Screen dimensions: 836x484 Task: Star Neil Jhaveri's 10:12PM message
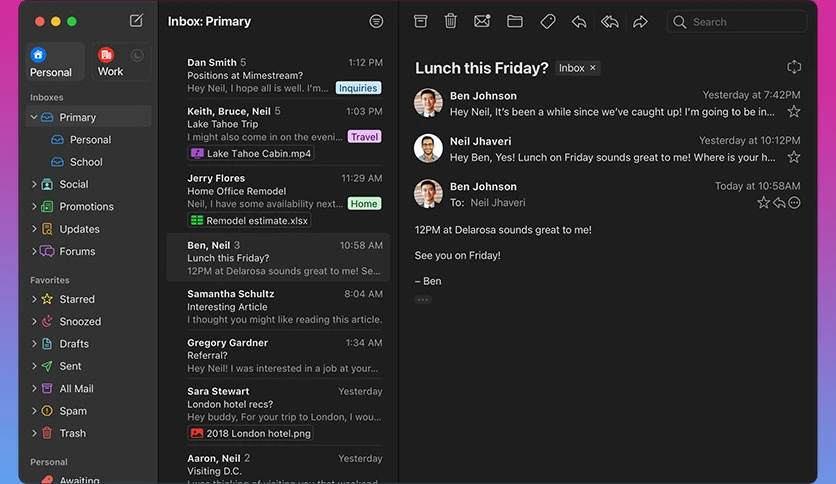point(794,157)
